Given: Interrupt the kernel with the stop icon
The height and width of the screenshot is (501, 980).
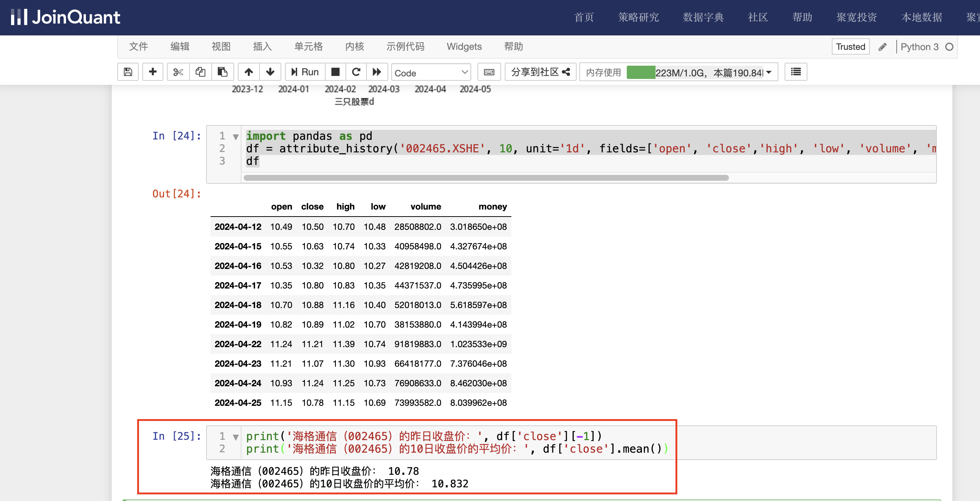Looking at the screenshot, I should (335, 72).
